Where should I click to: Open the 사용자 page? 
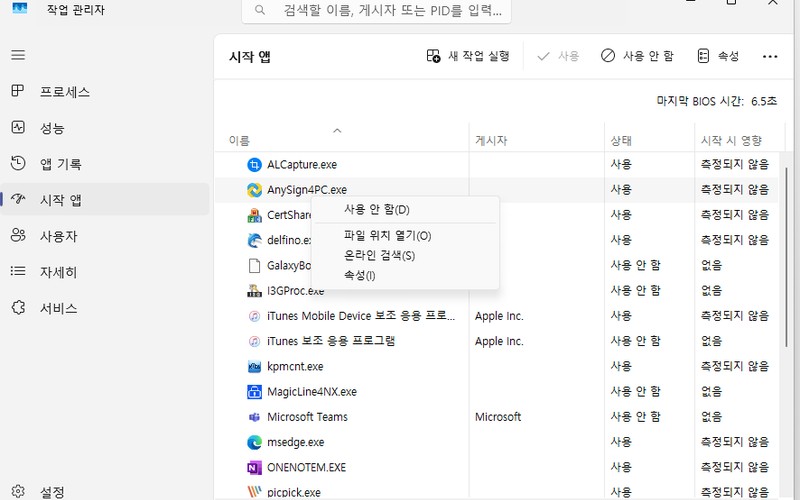coord(105,236)
